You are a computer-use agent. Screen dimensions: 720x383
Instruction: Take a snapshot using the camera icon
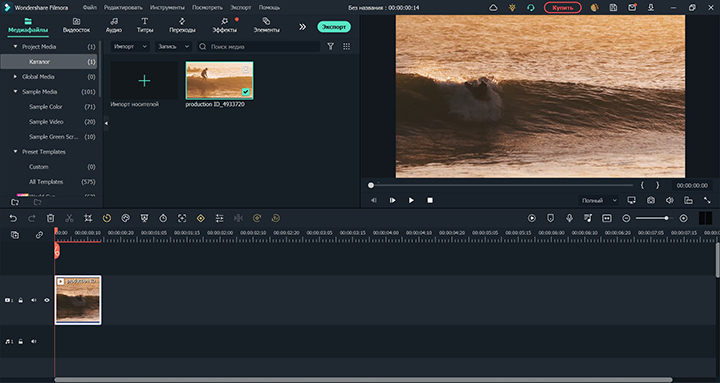651,200
